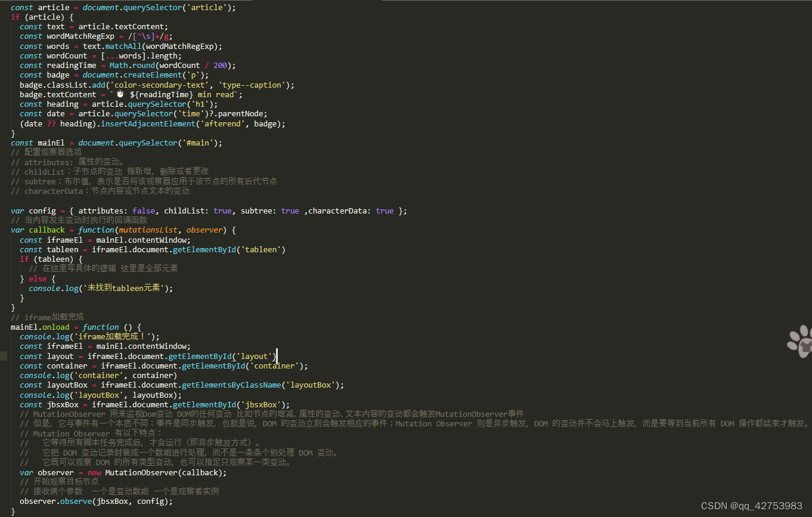
Task: Select the 'const text = article.textContent' line
Action: tap(94, 26)
